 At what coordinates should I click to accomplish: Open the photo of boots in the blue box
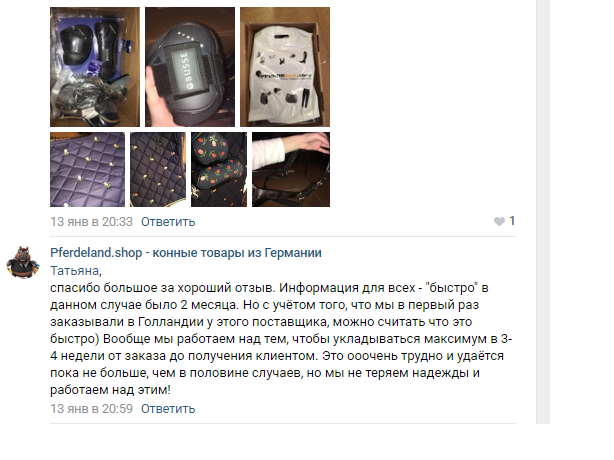(x=95, y=67)
